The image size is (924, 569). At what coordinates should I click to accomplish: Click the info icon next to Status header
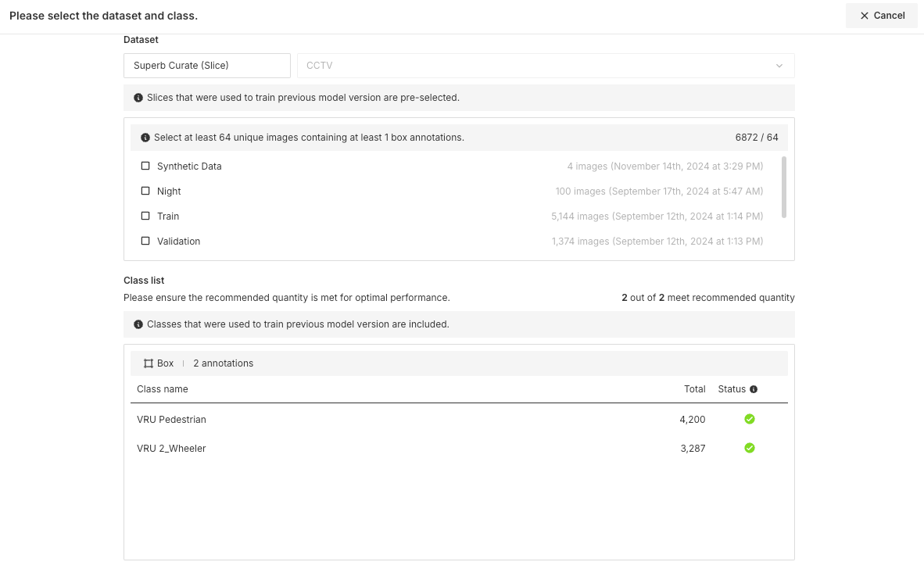click(x=754, y=389)
